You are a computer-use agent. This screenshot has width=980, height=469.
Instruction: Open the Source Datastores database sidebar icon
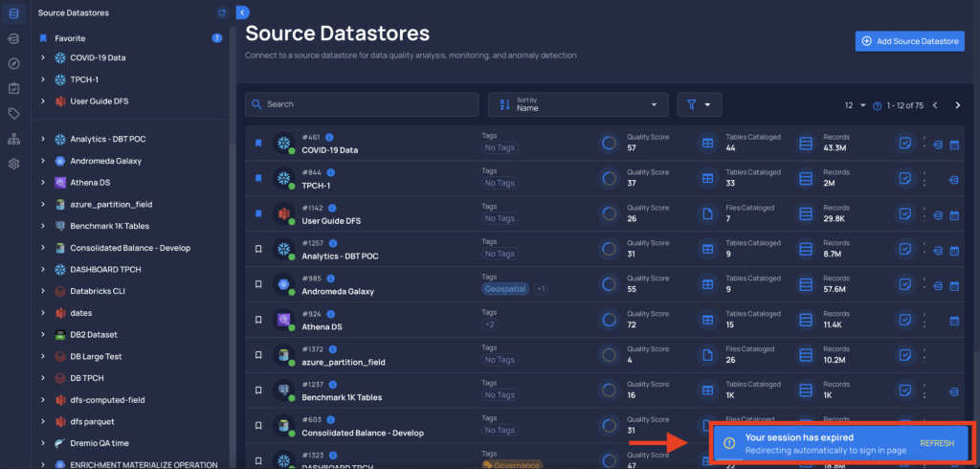[x=13, y=13]
